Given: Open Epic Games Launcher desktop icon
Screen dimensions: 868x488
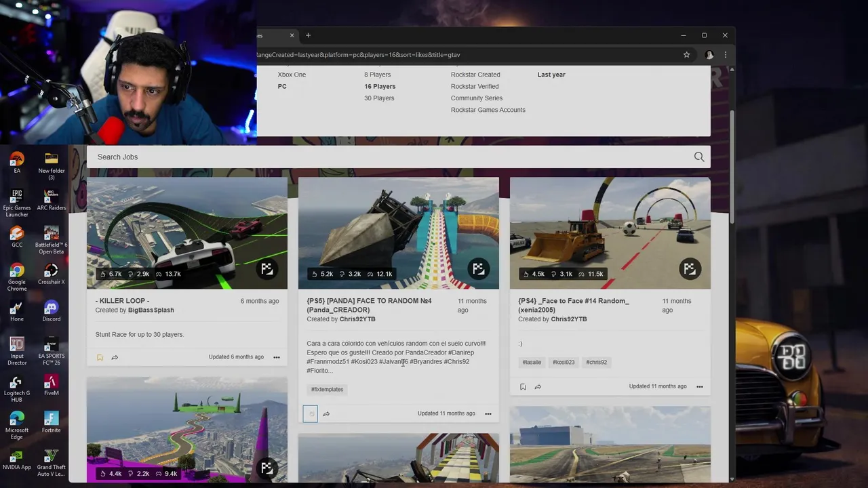Looking at the screenshot, I should [x=17, y=203].
